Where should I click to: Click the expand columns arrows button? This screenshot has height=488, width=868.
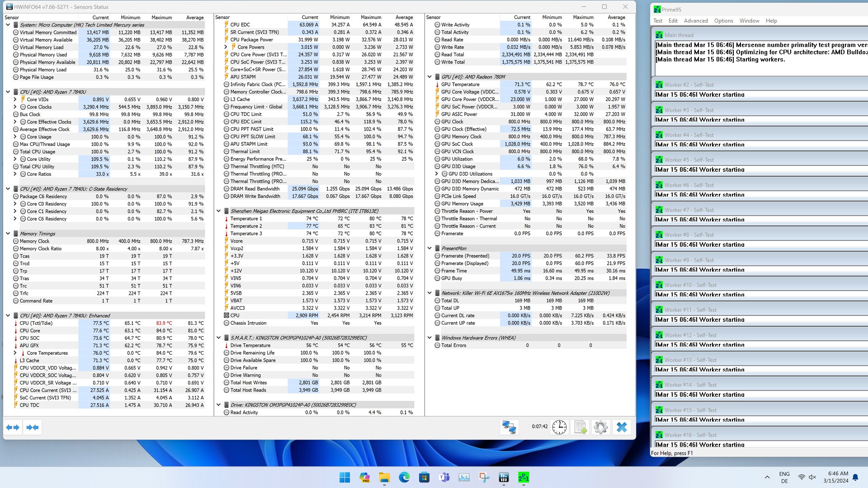13,427
